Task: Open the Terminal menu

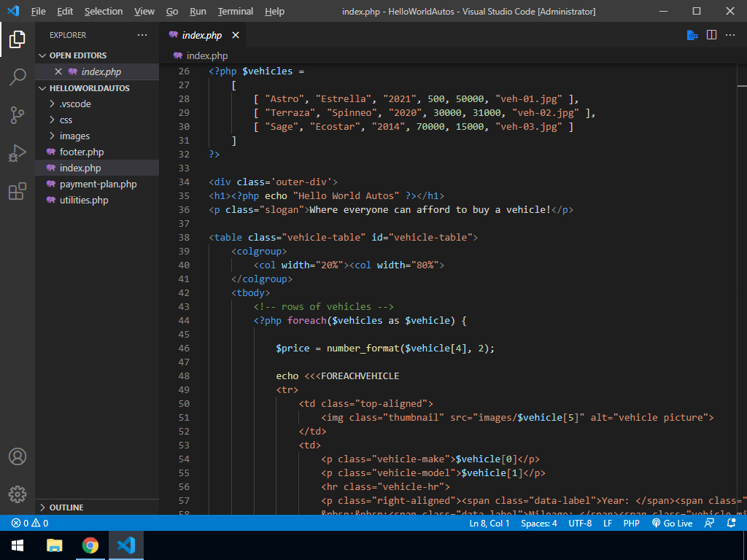Action: tap(235, 12)
